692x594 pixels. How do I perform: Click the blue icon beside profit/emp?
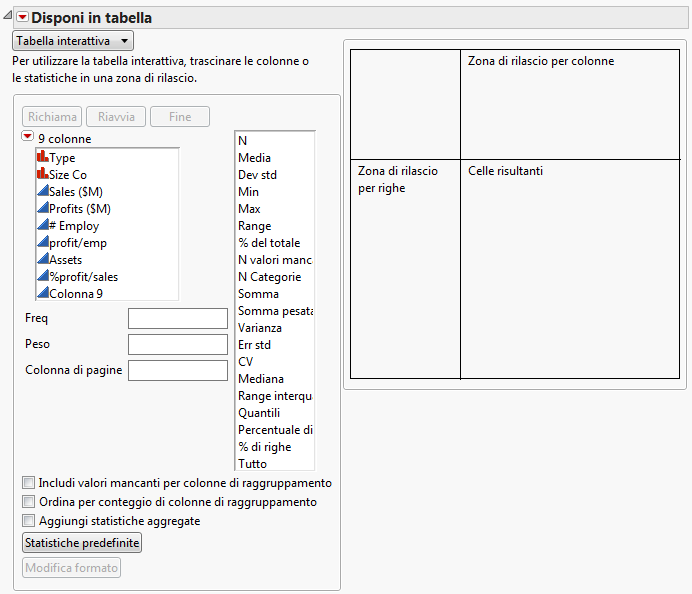click(42, 242)
